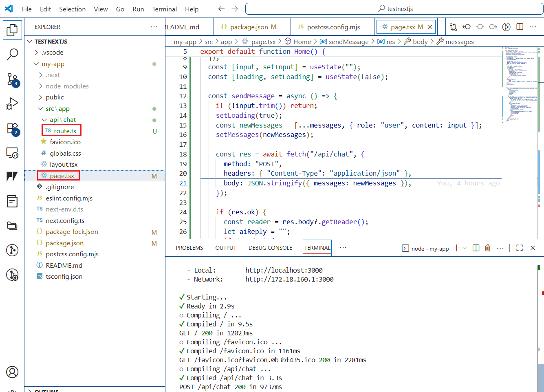Open editor more actions ellipsis menu

click(x=533, y=27)
